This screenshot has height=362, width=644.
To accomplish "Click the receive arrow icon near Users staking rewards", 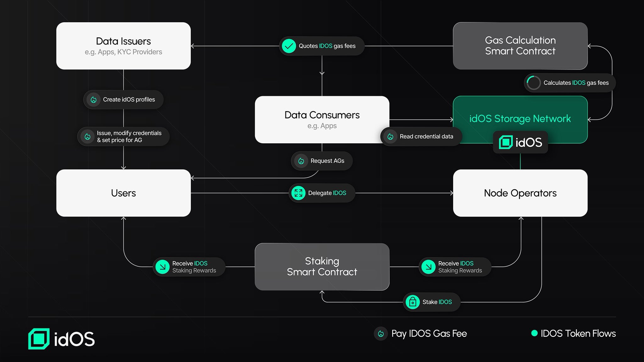I will pyautogui.click(x=162, y=267).
